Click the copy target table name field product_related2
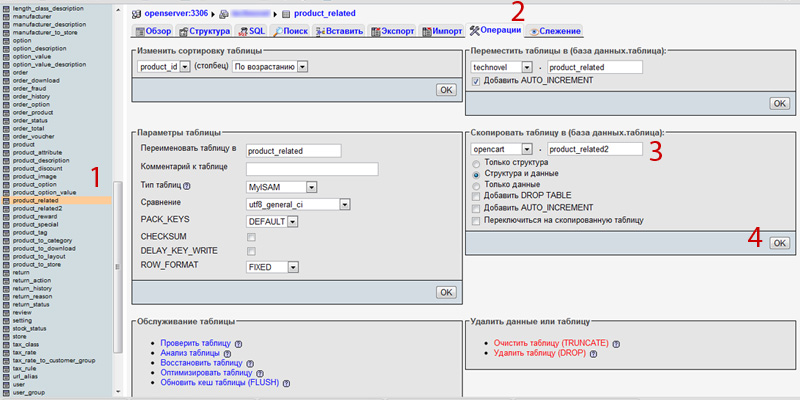Viewport: 800px width, 400px height. (595, 149)
